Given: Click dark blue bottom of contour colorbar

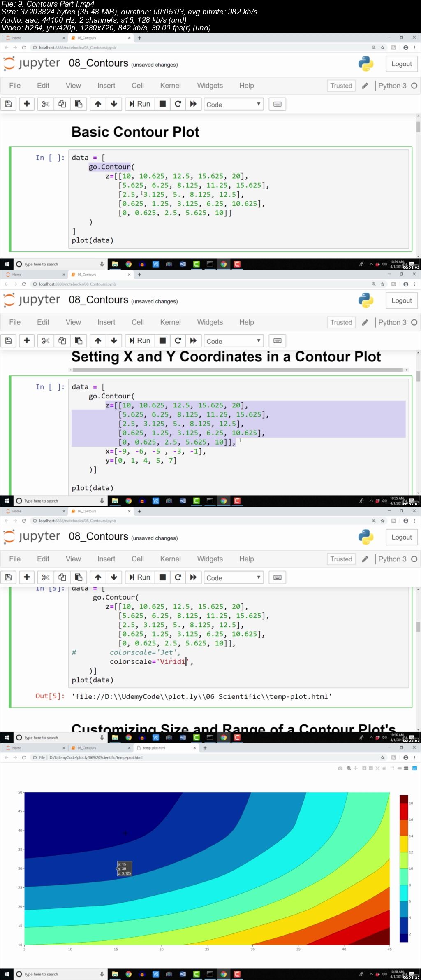Looking at the screenshot, I should click(404, 938).
